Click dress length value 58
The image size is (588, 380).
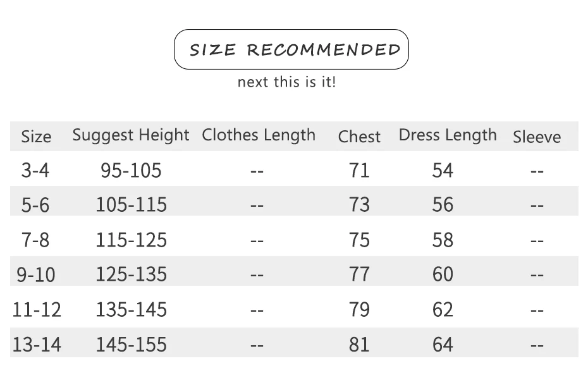pyautogui.click(x=443, y=240)
